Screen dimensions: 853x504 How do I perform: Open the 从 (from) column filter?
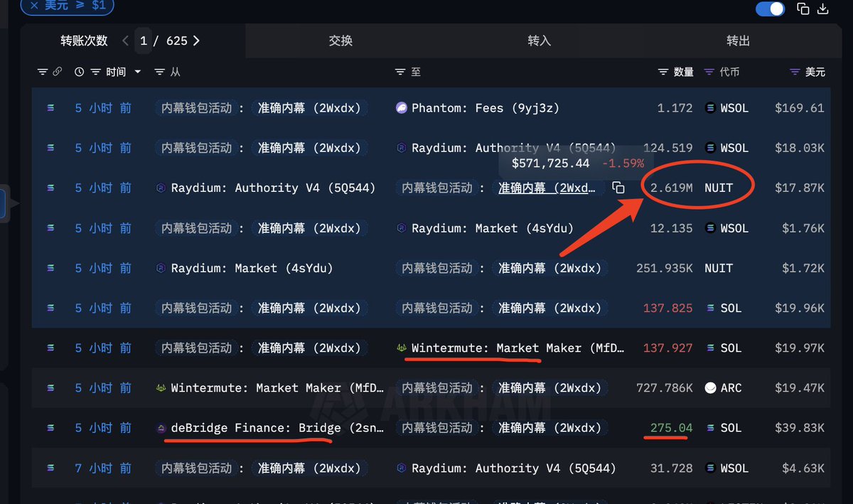pyautogui.click(x=160, y=72)
